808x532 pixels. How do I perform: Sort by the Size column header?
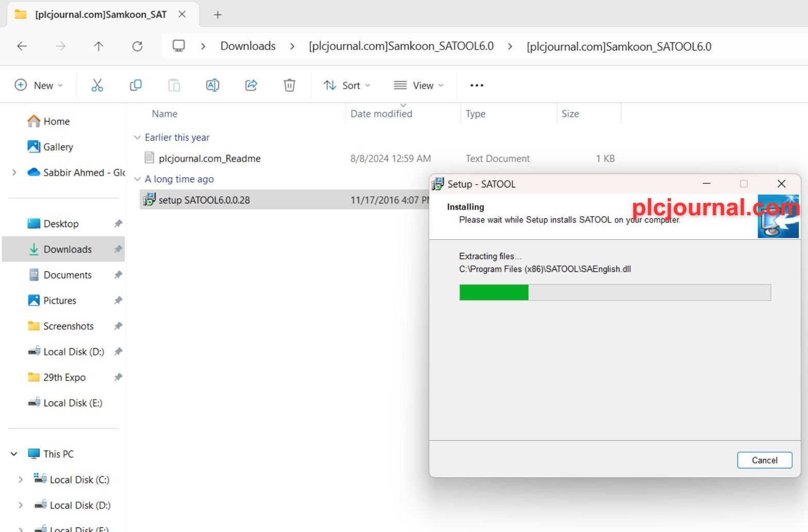(570, 113)
